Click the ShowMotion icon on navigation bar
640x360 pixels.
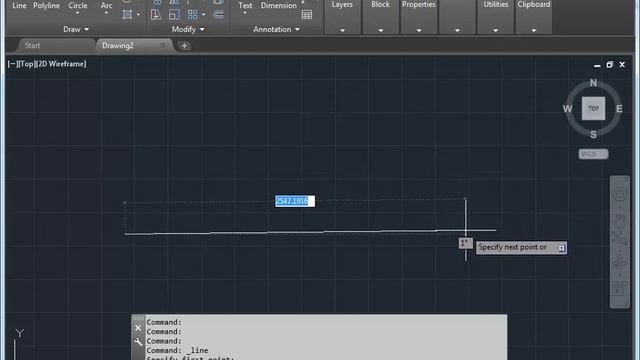(620, 289)
